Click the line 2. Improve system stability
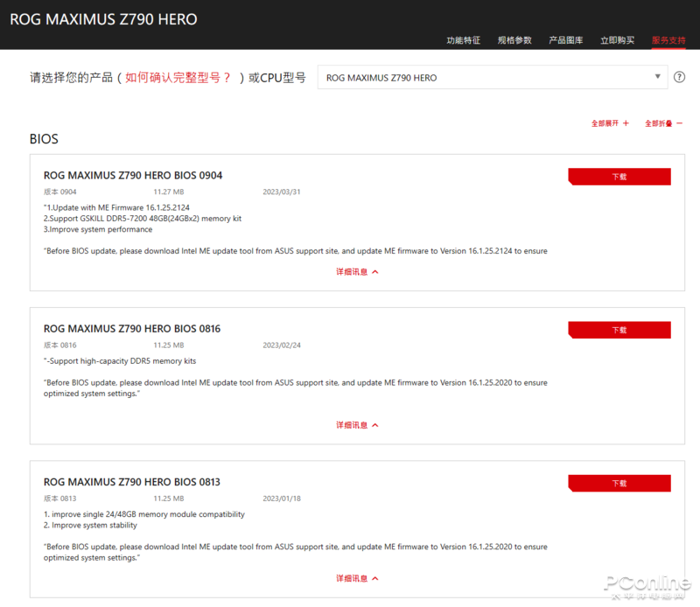Screen dimensions: 700x607 pyautogui.click(x=90, y=526)
